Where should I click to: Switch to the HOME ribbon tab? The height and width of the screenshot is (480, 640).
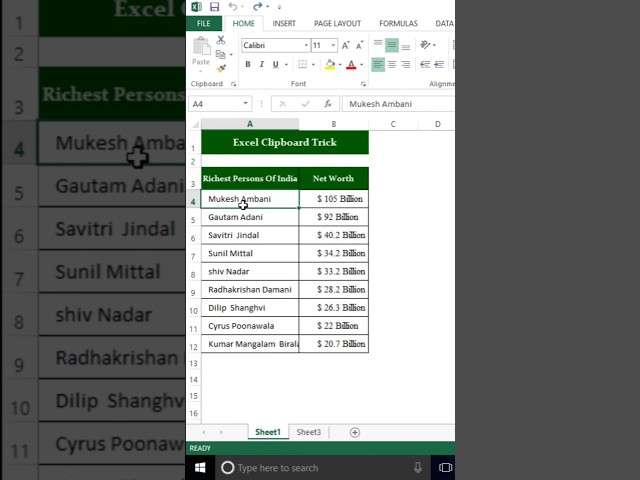244,23
